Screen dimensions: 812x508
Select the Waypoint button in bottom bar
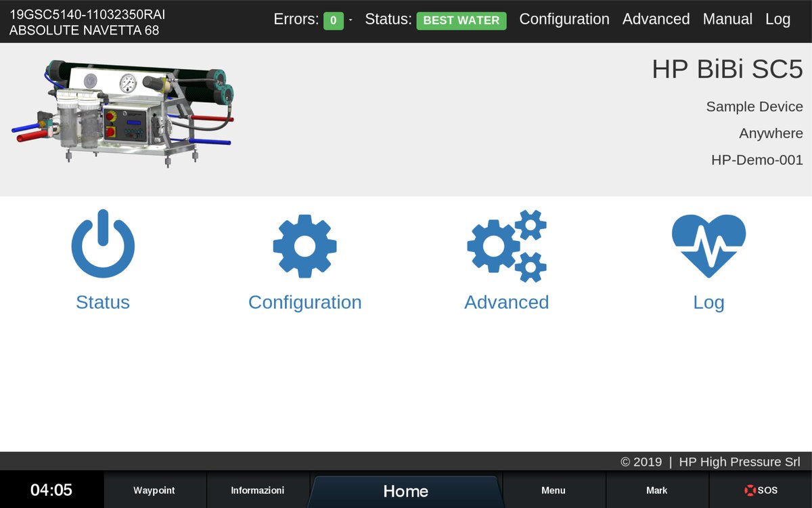154,490
